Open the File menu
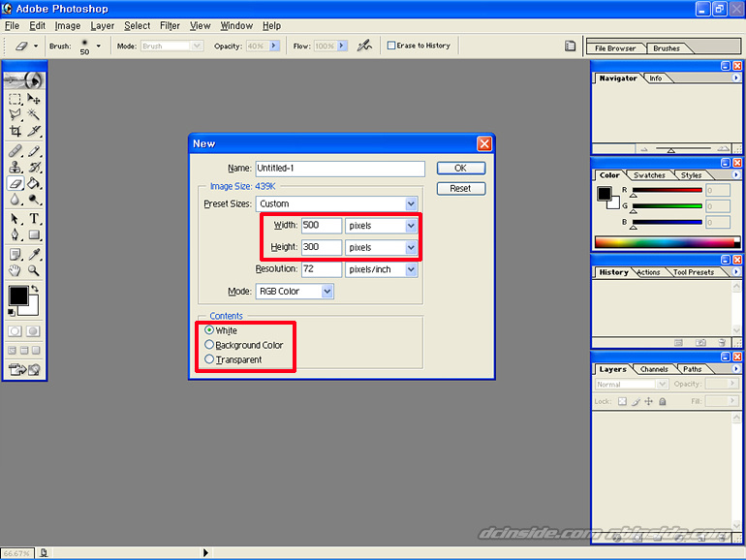The height and width of the screenshot is (560, 746). pyautogui.click(x=12, y=26)
